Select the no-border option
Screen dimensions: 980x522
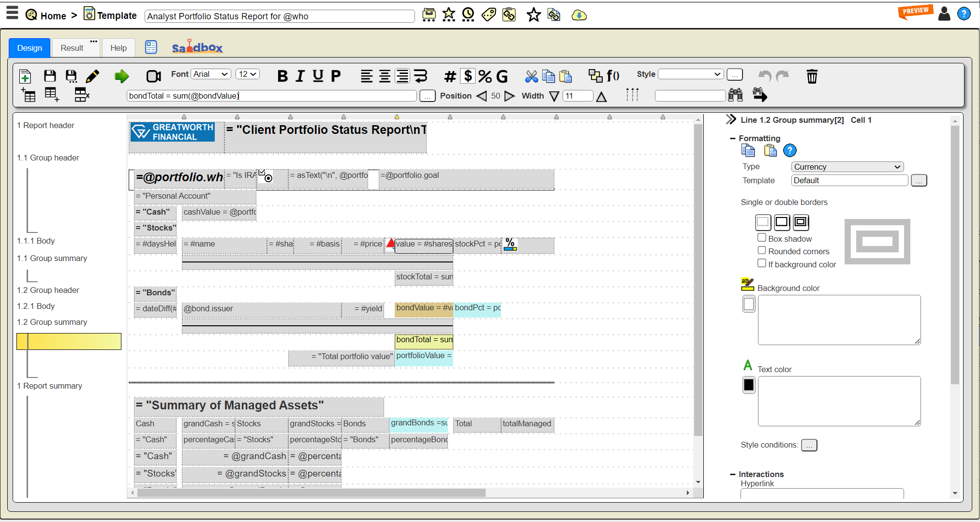(763, 222)
